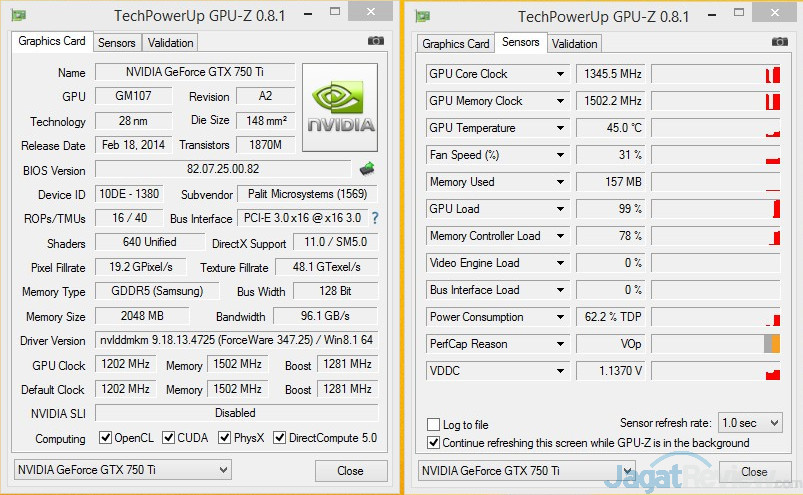Click the camera screenshot icon in Graphics Card window
The height and width of the screenshot is (495, 803).
(375, 41)
